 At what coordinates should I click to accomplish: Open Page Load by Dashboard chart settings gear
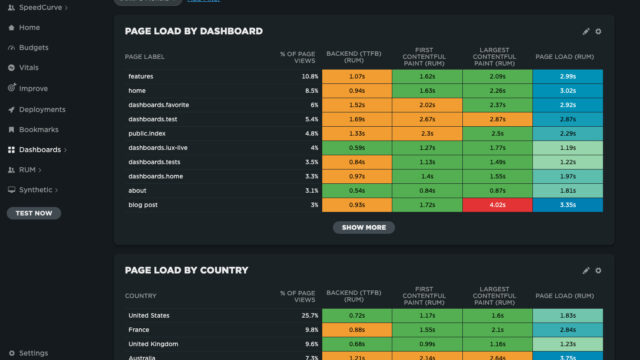click(x=598, y=31)
